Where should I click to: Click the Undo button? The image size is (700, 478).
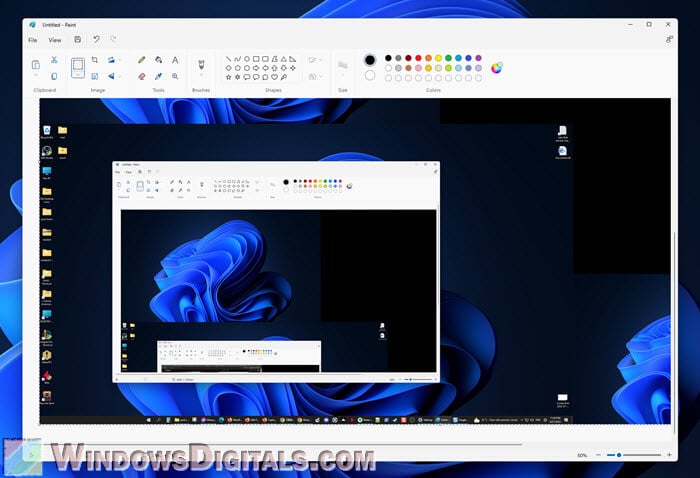(x=96, y=39)
